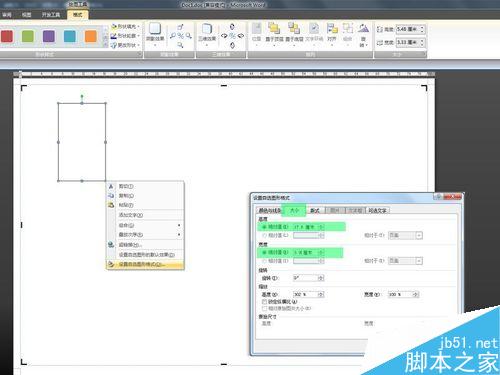The image size is (500, 375).
Task: Switch to the Review (审阅) ribbon tab
Action: tap(7, 15)
